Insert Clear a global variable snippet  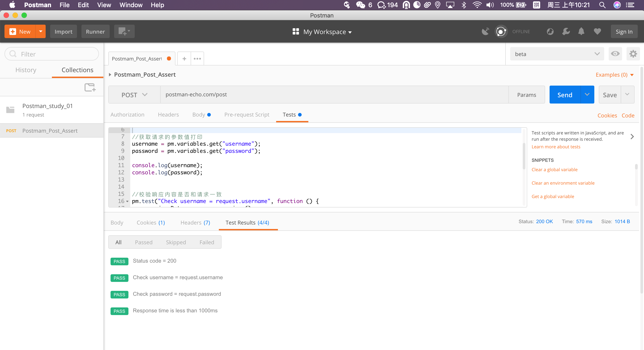[554, 169]
